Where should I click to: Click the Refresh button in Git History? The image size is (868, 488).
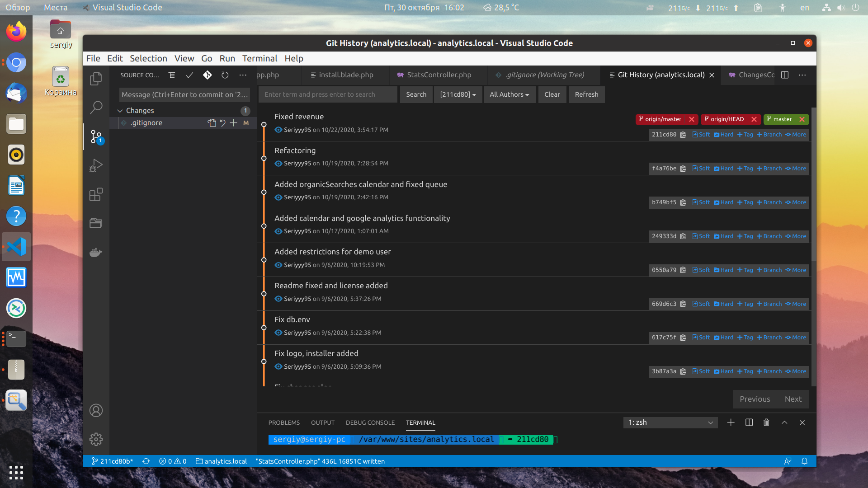coord(586,94)
